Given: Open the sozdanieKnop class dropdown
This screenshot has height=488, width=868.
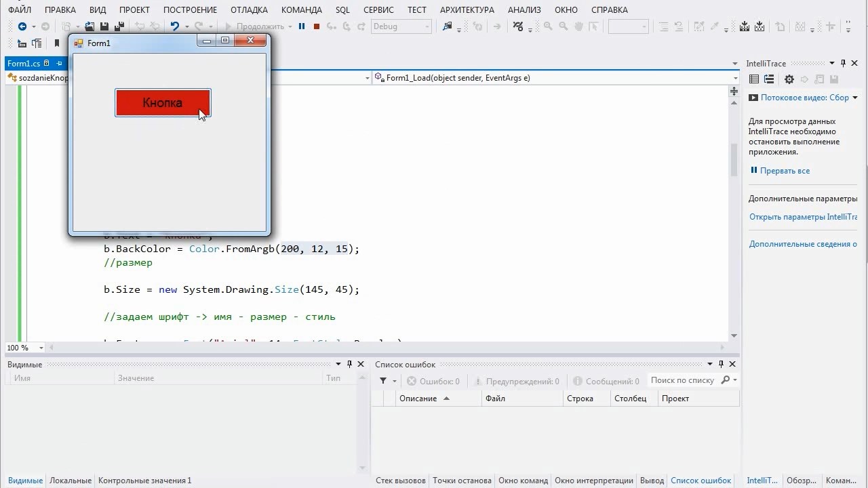Looking at the screenshot, I should (x=368, y=78).
